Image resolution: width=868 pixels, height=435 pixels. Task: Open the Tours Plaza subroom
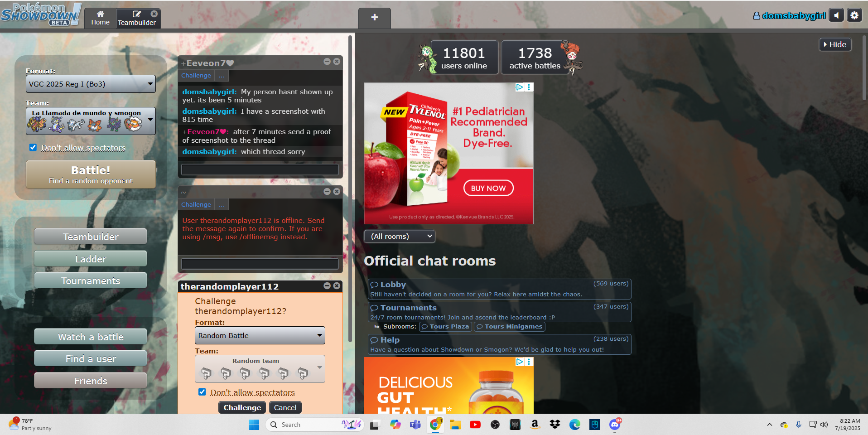445,327
